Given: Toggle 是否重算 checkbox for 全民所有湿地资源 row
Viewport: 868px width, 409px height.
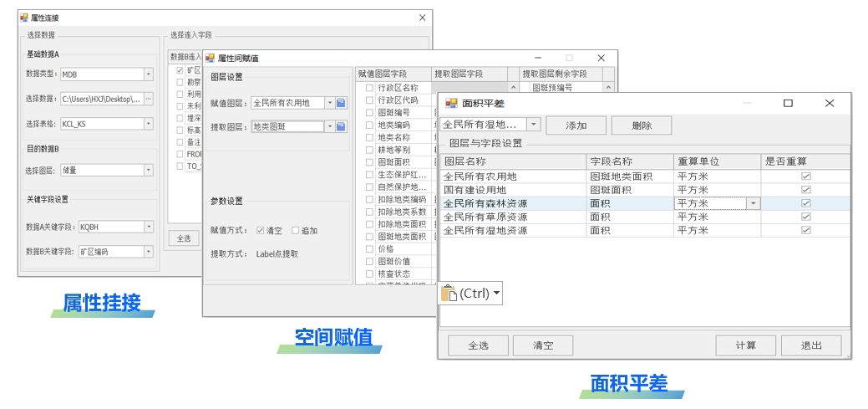Looking at the screenshot, I should (806, 230).
